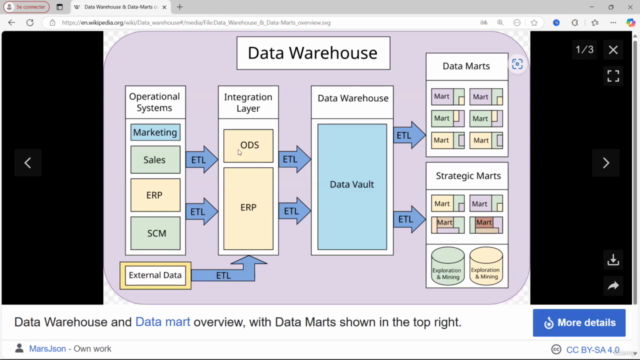
Task: Open the read aloud icon in address bar
Action: coord(484,23)
